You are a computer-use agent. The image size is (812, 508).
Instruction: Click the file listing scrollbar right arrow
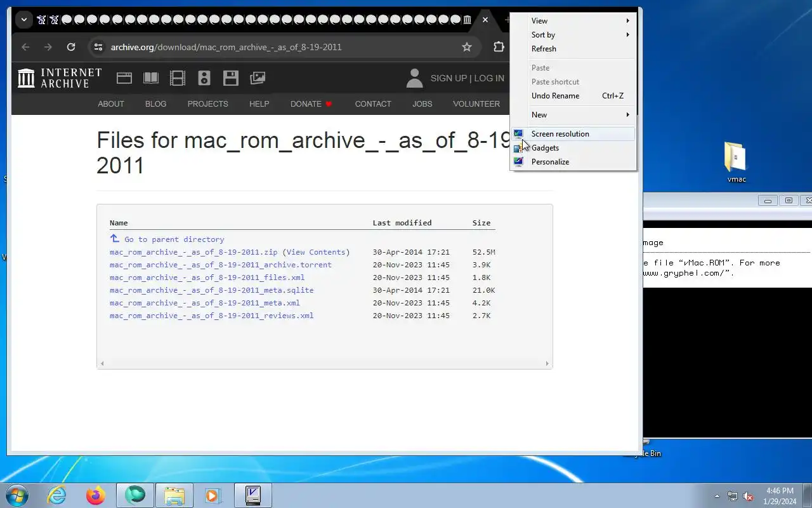pyautogui.click(x=547, y=364)
